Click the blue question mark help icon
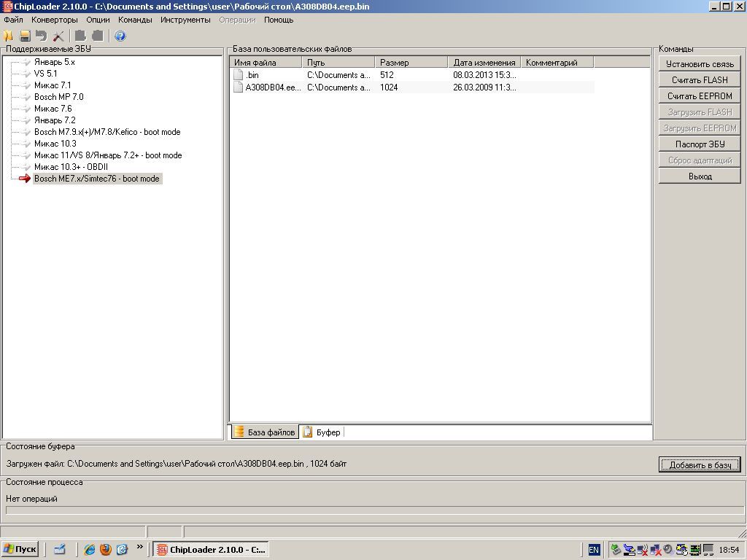747x560 pixels. click(120, 36)
